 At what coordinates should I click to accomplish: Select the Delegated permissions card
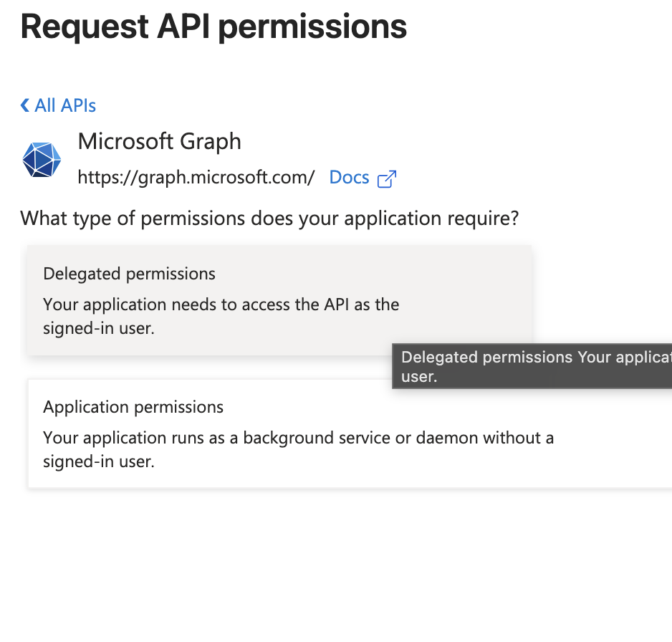[279, 300]
